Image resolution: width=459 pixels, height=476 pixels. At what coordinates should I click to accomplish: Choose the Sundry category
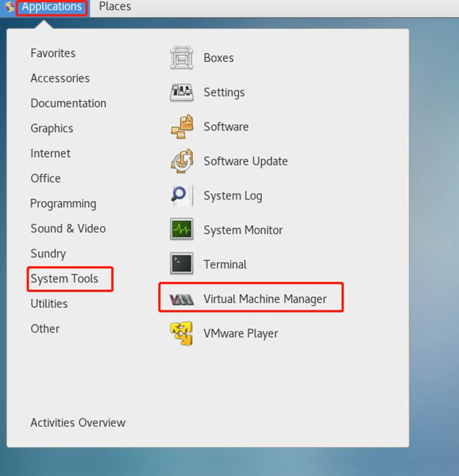pyautogui.click(x=48, y=254)
